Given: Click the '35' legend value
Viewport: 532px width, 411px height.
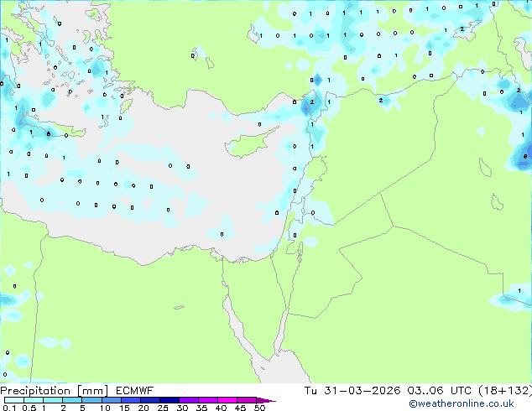Looking at the screenshot, I should pos(201,408).
